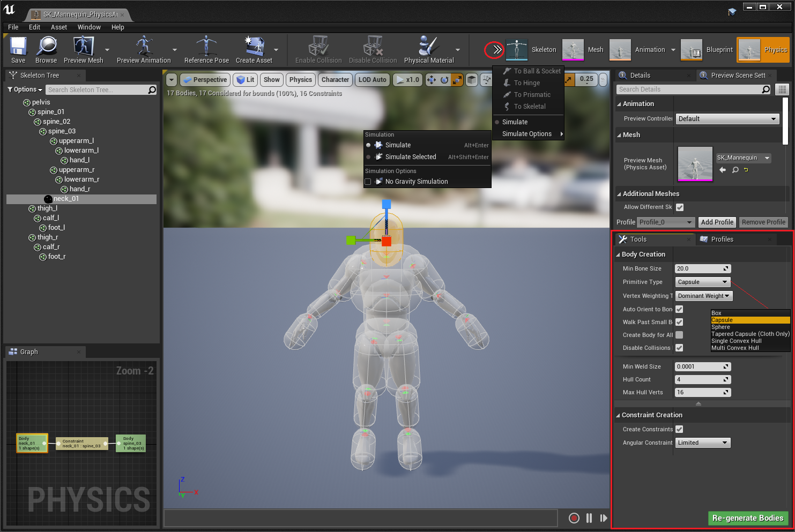Open the Primitive Type dropdown

click(702, 282)
